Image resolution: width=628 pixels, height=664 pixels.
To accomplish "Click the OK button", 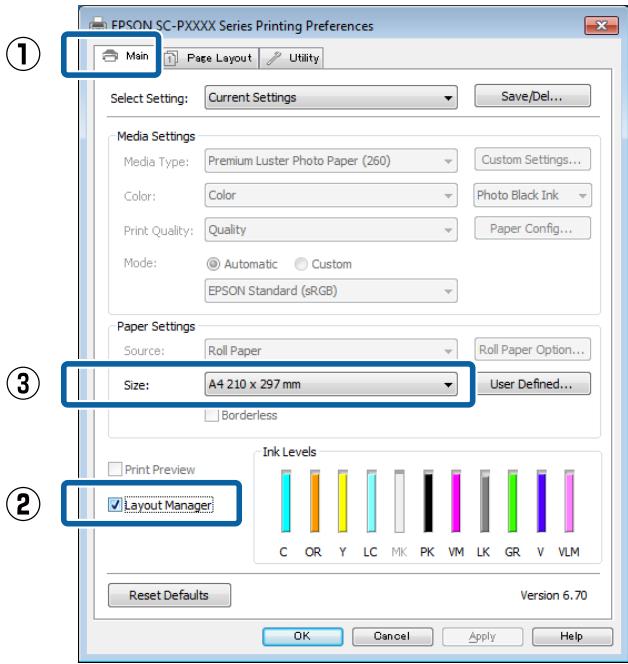I will [x=303, y=636].
